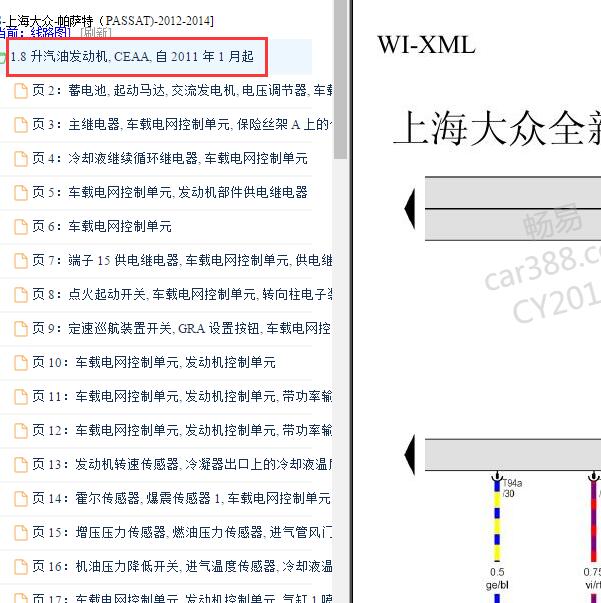Open 页 6：车载电网控制单元 entry
This screenshot has height=603, width=601.
[102, 226]
